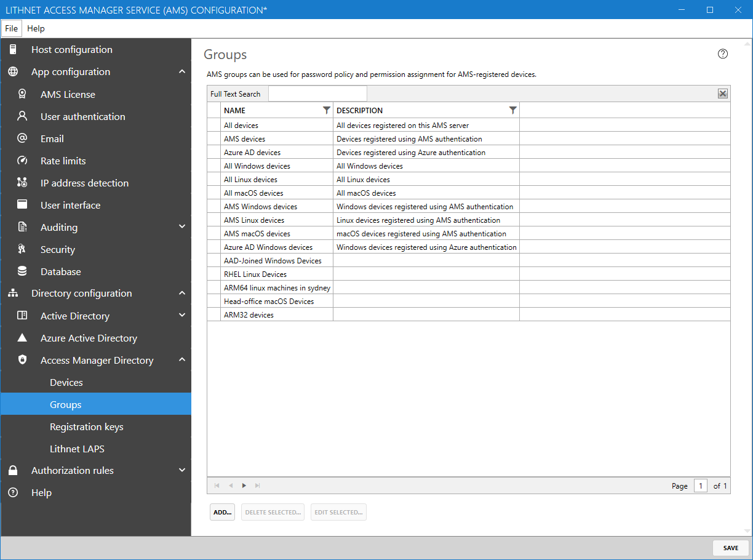
Task: Click the Host configuration server icon
Action: click(13, 50)
